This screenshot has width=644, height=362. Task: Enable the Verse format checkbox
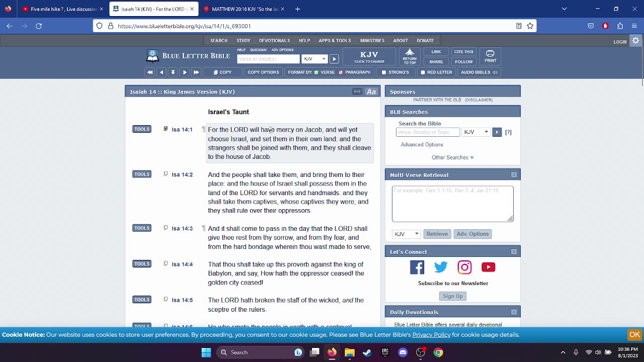(x=316, y=72)
